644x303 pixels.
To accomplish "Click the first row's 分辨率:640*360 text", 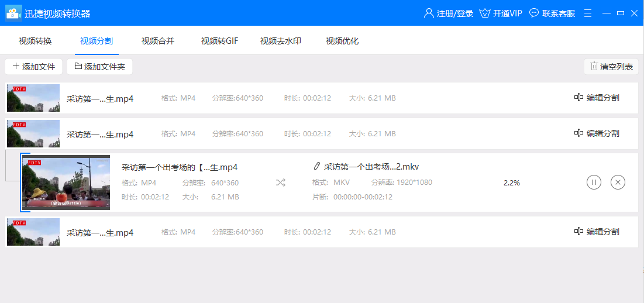I will click(238, 98).
